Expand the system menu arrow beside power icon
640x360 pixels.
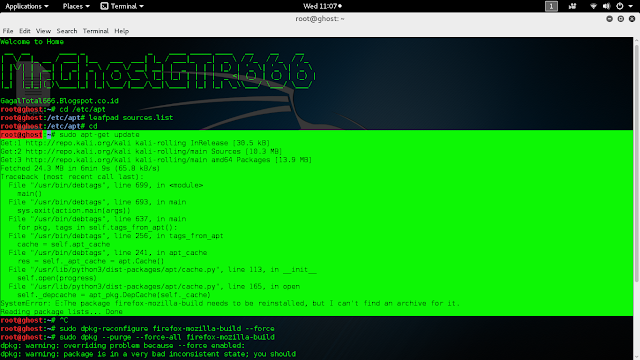click(x=631, y=7)
